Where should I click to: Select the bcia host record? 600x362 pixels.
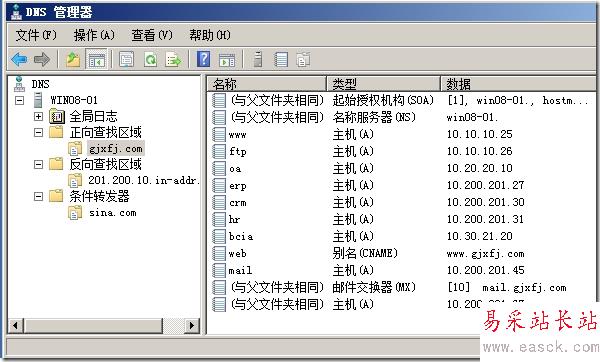coord(241,236)
